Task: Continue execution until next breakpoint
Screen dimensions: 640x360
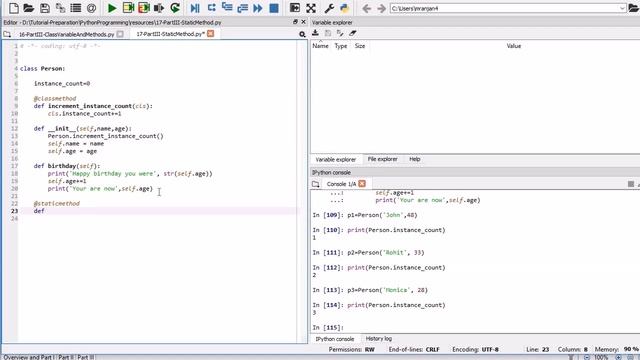Action: coord(258,8)
